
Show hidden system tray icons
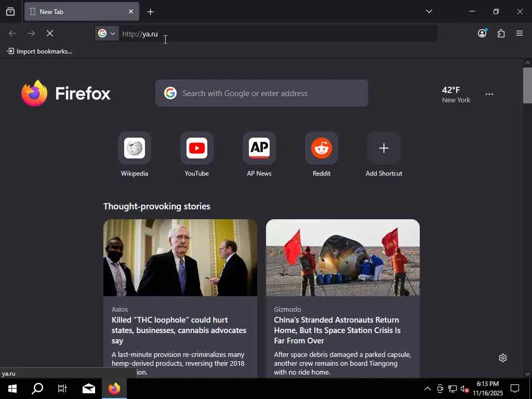pyautogui.click(x=428, y=389)
